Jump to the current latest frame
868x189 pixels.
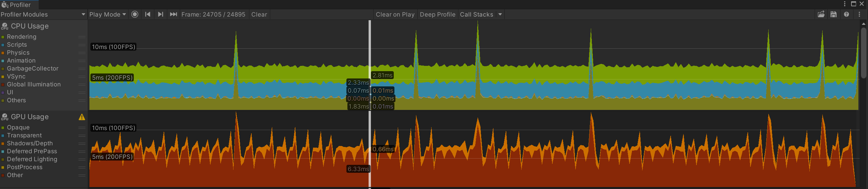point(173,15)
